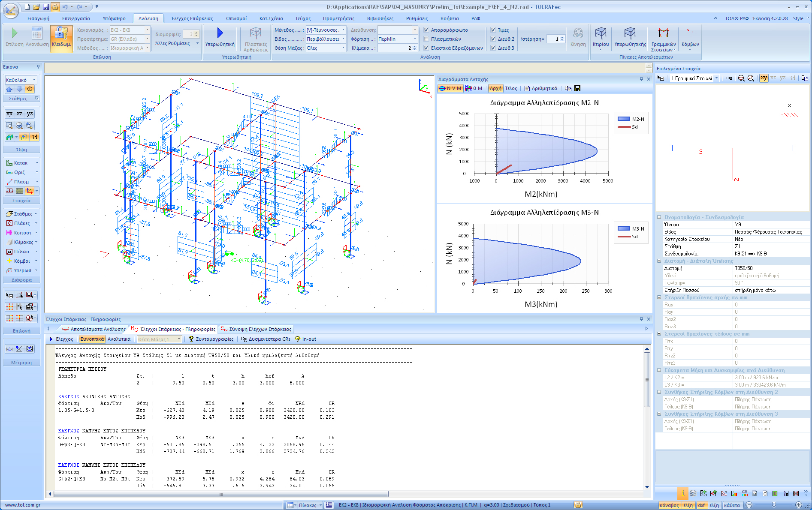Screen dimensions: 812x510
Task: Open the Οπλισμοί ribbon tab
Action: pos(236,18)
